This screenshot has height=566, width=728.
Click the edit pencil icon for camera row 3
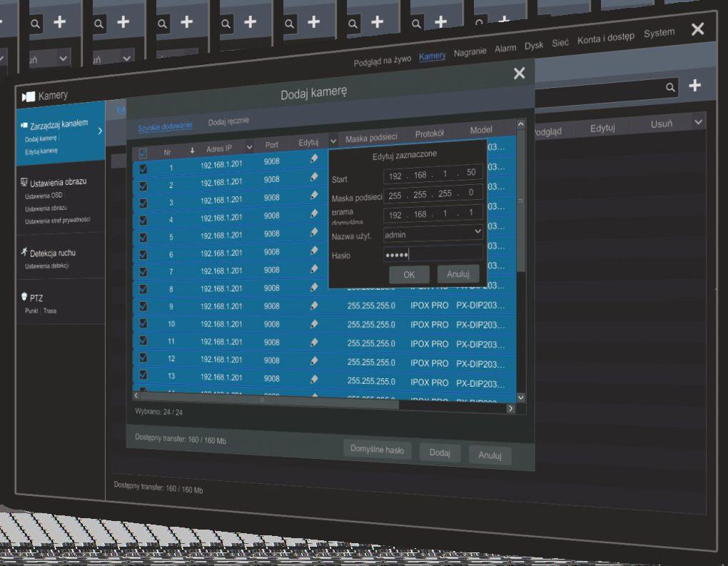(x=314, y=196)
